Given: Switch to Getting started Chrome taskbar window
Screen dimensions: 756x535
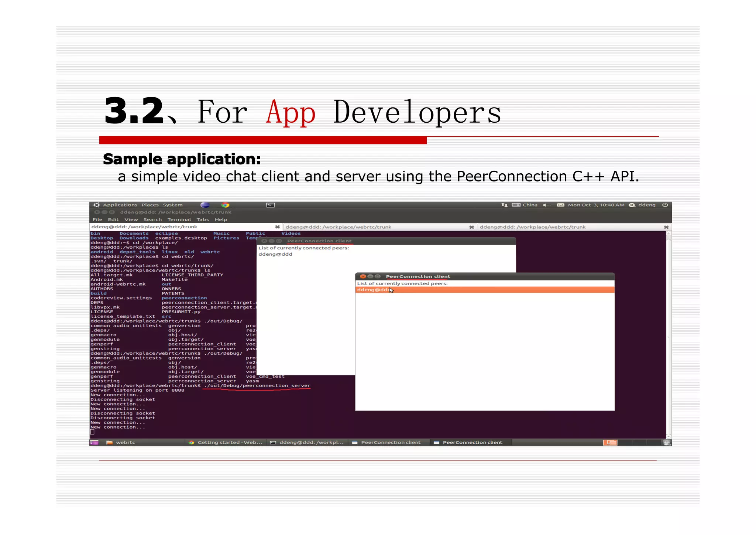Looking at the screenshot, I should coord(226,443).
